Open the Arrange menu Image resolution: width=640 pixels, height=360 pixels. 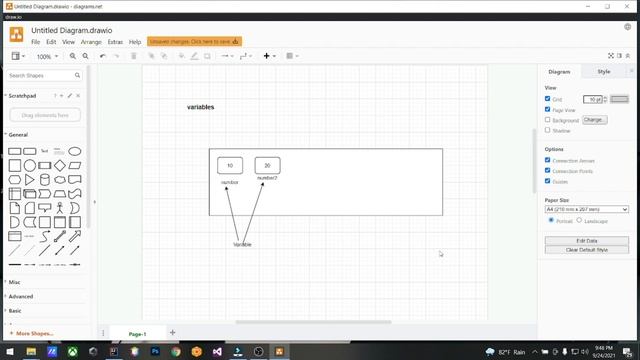91,42
